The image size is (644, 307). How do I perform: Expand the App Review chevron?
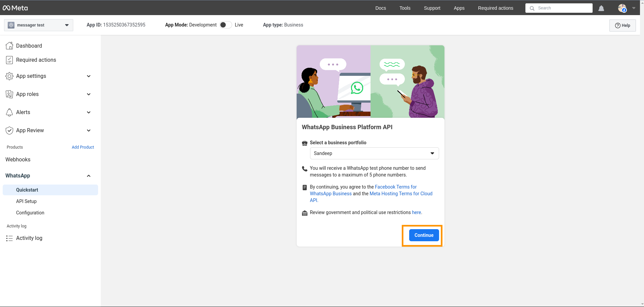click(89, 131)
